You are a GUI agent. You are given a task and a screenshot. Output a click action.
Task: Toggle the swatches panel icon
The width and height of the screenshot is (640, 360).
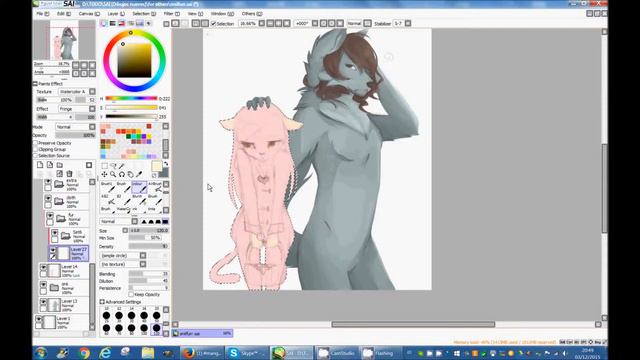click(x=140, y=24)
